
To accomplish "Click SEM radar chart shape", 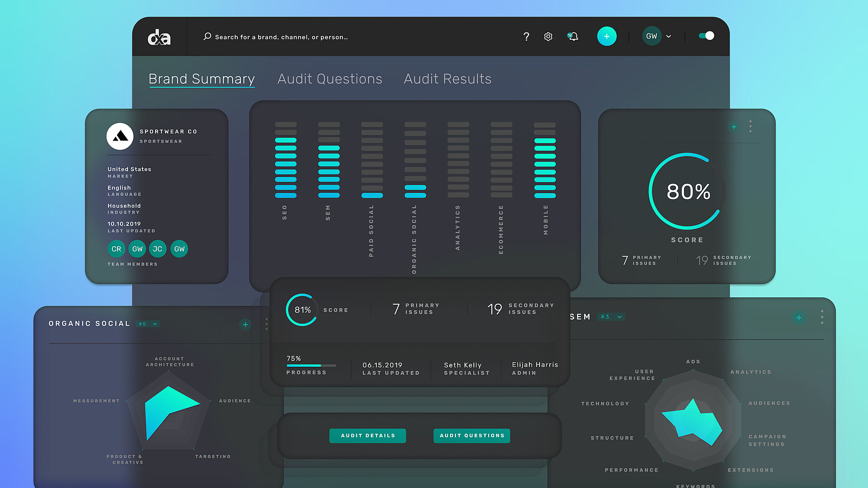I will pos(693,422).
